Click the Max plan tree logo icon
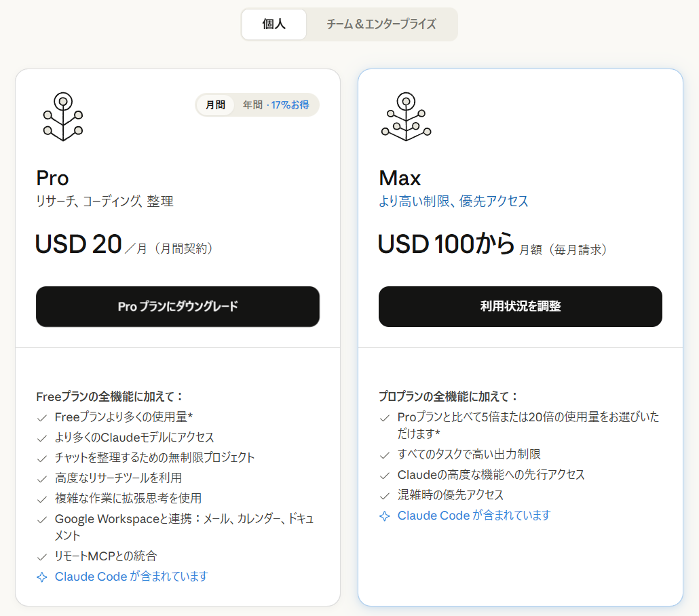 406,117
